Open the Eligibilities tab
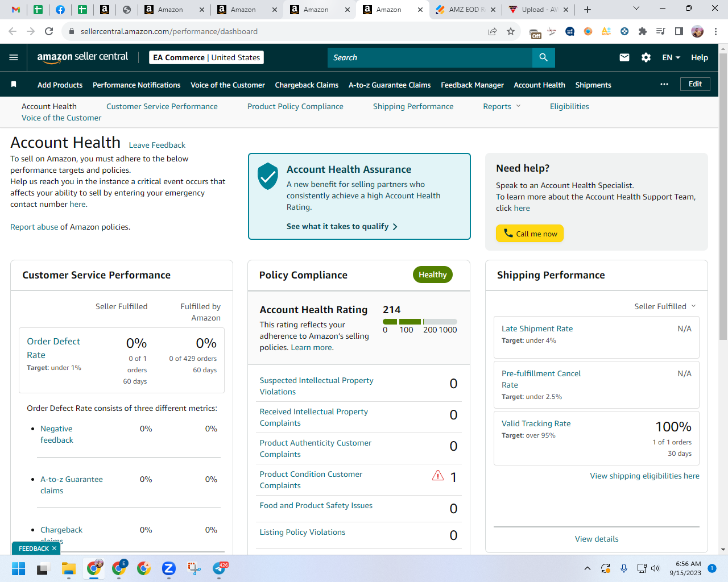Image resolution: width=728 pixels, height=582 pixels. [x=569, y=106]
